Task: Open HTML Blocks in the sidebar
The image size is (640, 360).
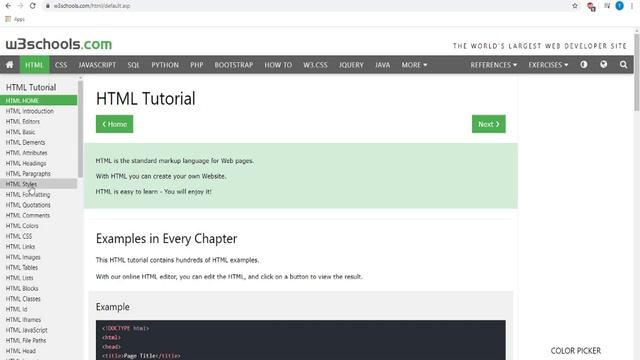Action: click(x=38, y=288)
